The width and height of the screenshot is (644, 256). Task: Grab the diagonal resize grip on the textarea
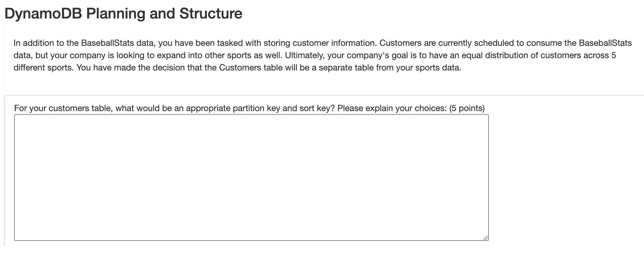(x=485, y=238)
